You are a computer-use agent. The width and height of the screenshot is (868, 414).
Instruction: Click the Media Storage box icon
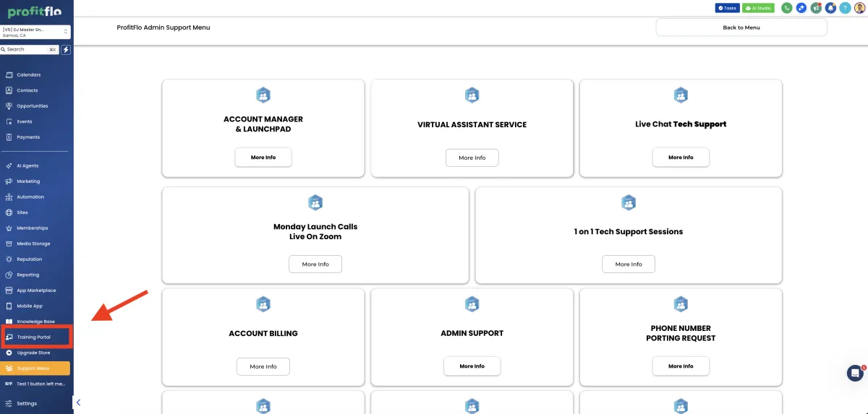pos(9,243)
